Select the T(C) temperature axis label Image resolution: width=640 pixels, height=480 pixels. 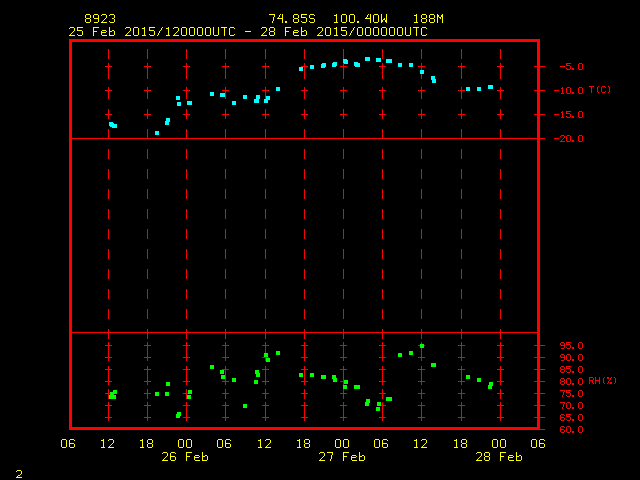(599, 90)
